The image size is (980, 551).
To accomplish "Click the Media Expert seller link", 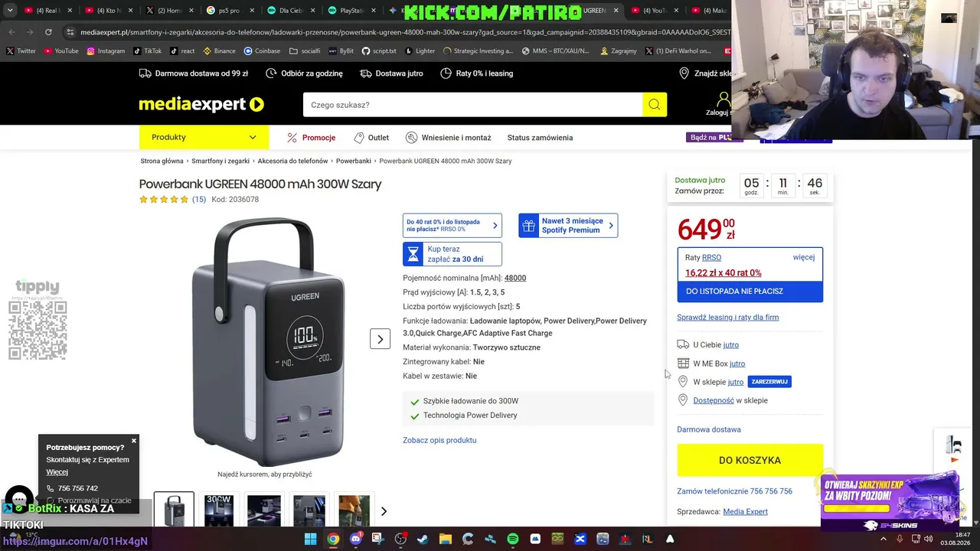I will [745, 512].
